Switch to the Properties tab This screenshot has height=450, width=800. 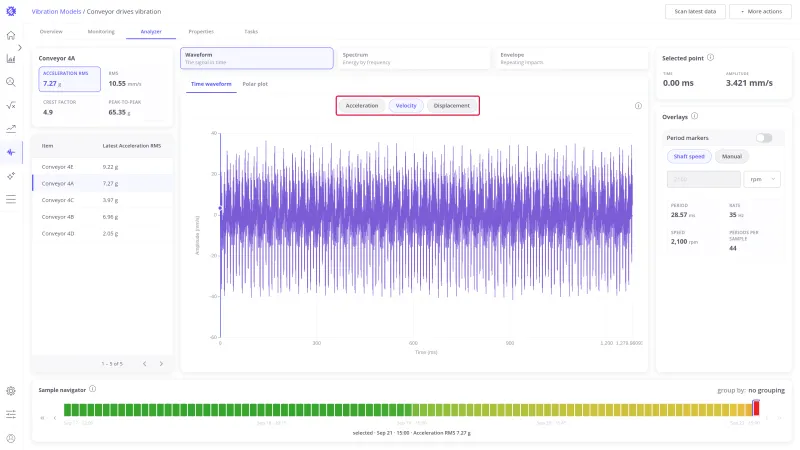tap(201, 32)
